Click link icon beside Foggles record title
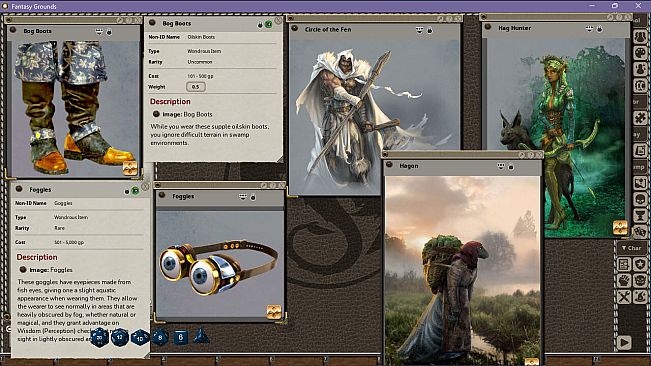 pos(19,189)
